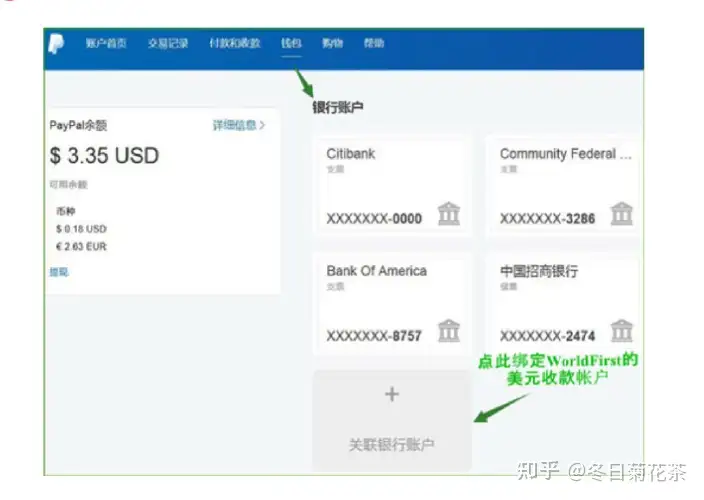Click the Citibank bank building icon
This screenshot has width=704, height=500.
coord(449,214)
